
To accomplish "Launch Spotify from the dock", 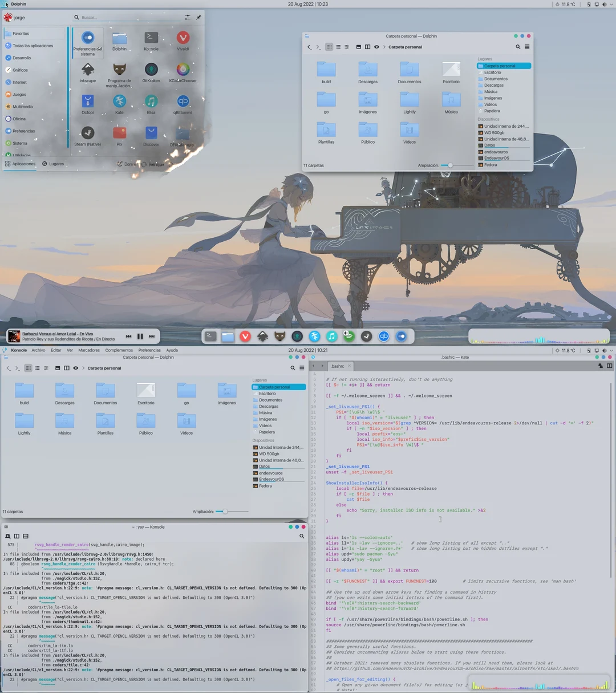I will (x=349, y=336).
